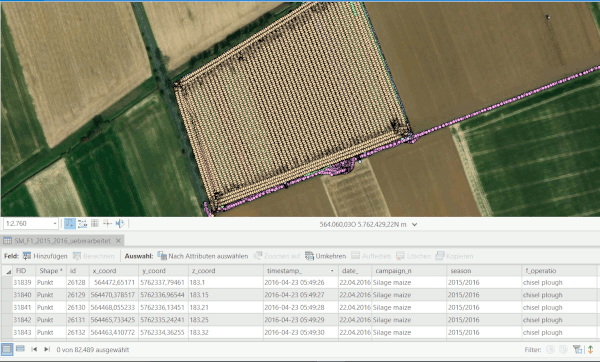
Task: Click the constraints crosshair icon below map
Action: [x=108, y=223]
